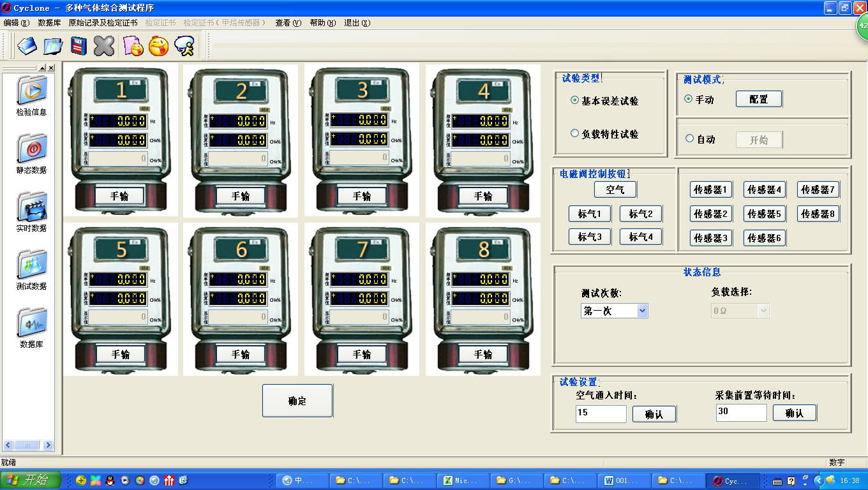868x490 pixels.
Task: Select the 负载特性试验 radio option
Action: [574, 134]
